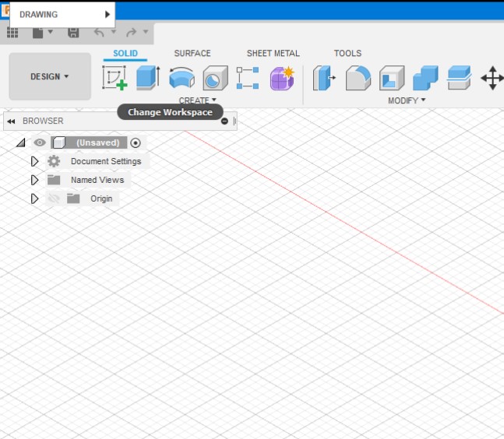
Task: Click the File document icon
Action: tap(37, 33)
